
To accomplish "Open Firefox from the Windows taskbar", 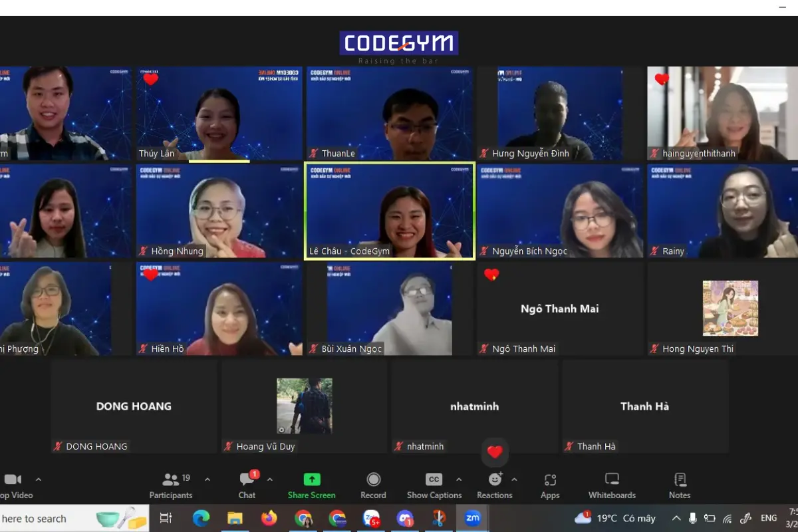I will 269,518.
